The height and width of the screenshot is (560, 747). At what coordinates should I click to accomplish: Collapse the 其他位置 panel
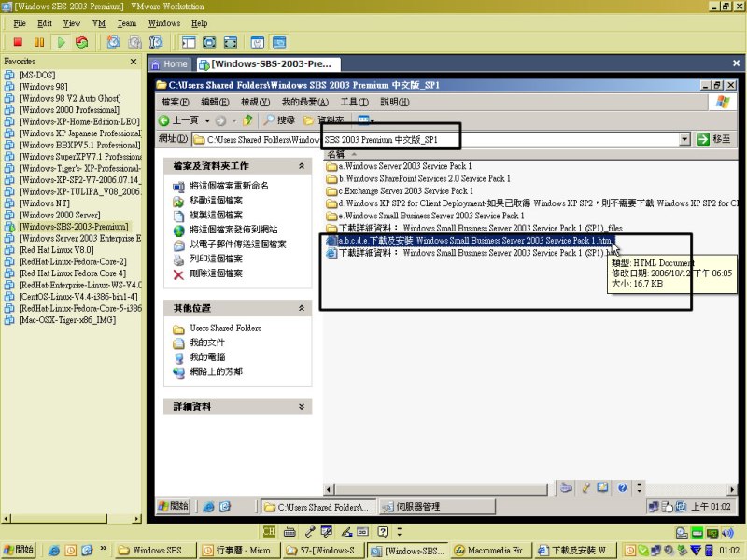point(302,309)
